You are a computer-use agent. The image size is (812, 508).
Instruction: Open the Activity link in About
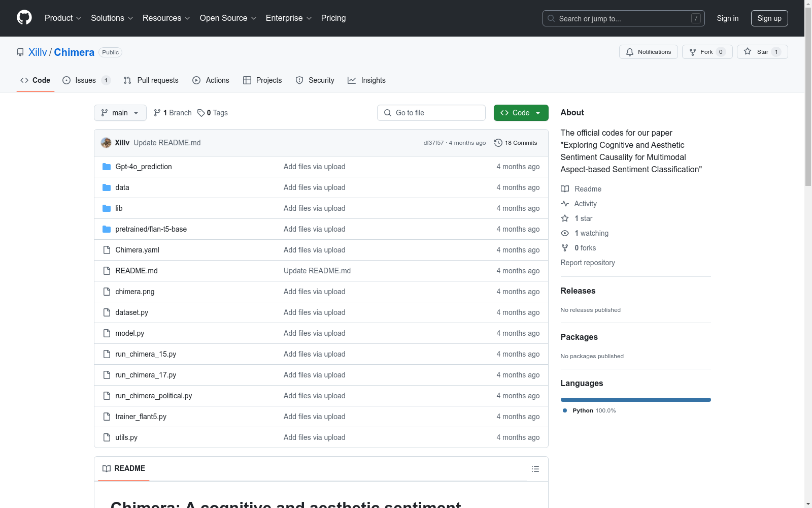[x=579, y=204]
